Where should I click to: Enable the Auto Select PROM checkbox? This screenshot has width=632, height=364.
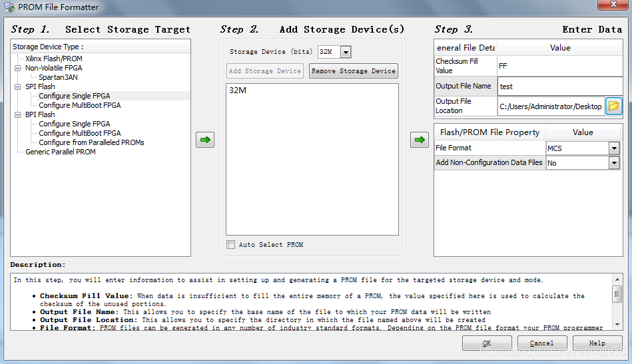click(x=231, y=244)
